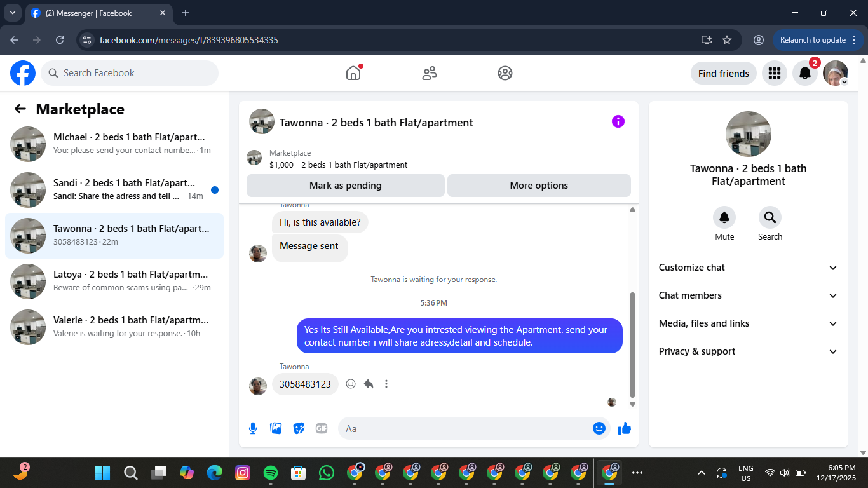Open the Home feed icon
The width and height of the screenshot is (868, 488).
353,73
